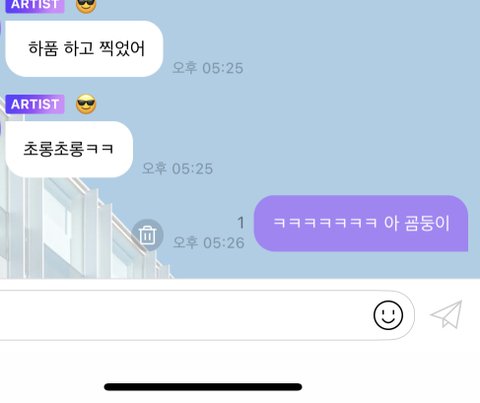Tap the 오후 05:25 timestamp beside 하품 message
480x403 pixels.
(x=208, y=68)
